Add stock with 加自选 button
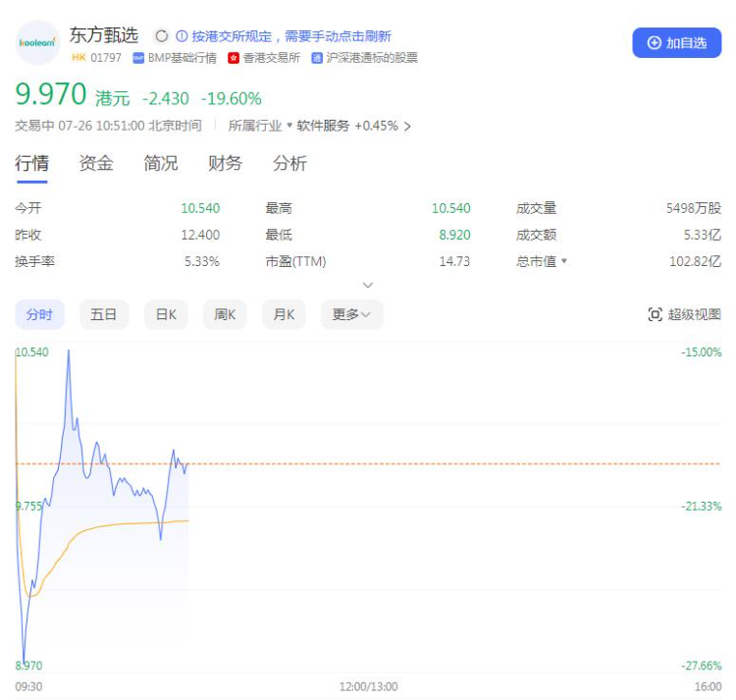Screen dimensions: 736x700 pyautogui.click(x=676, y=43)
